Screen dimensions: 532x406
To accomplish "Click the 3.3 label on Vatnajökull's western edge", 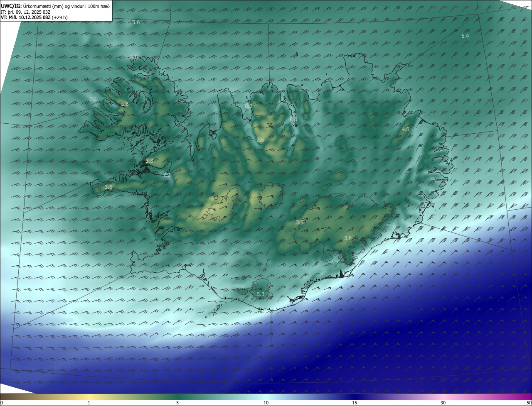I will pyautogui.click(x=300, y=223).
